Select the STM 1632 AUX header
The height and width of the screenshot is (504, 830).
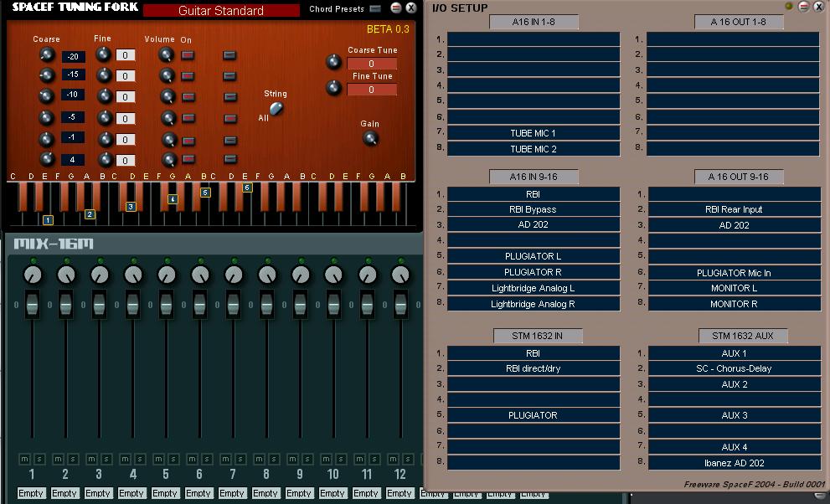[x=743, y=336]
